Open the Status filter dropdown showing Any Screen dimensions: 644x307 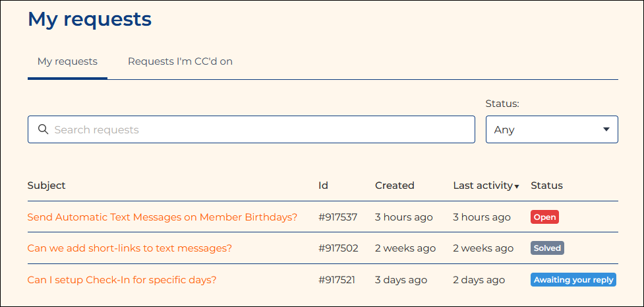[x=551, y=129]
